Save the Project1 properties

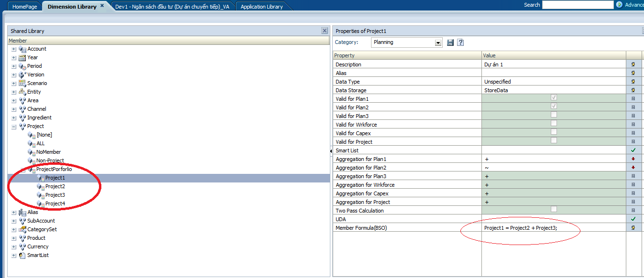click(450, 43)
